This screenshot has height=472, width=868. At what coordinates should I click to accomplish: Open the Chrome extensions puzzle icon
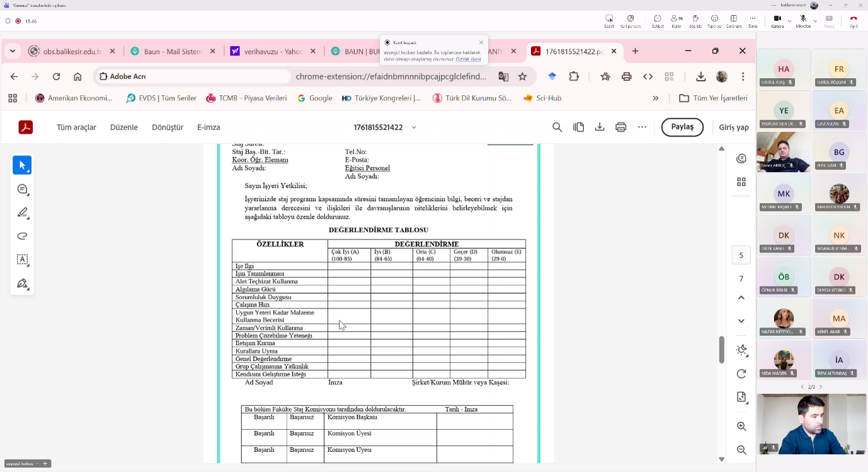pyautogui.click(x=574, y=76)
